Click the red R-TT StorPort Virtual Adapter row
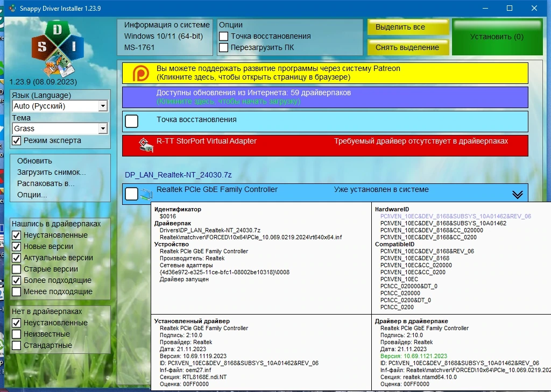551x392 pixels. [x=325, y=145]
